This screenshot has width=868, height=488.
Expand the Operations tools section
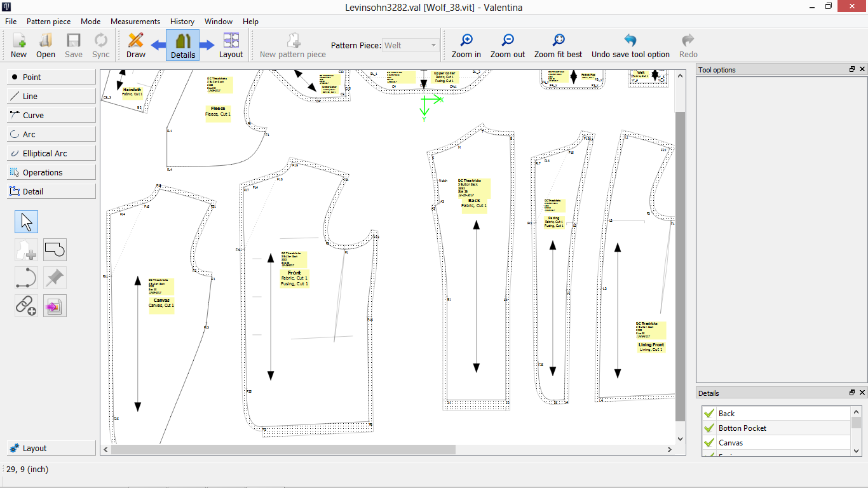click(51, 172)
